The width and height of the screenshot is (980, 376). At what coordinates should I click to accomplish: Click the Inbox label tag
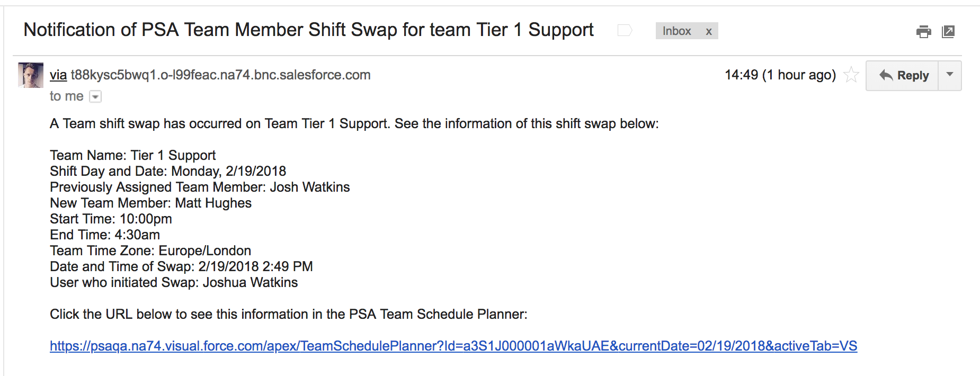[676, 31]
